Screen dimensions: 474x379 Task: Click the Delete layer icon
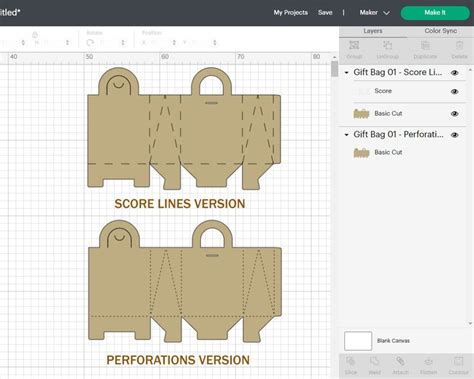point(459,49)
